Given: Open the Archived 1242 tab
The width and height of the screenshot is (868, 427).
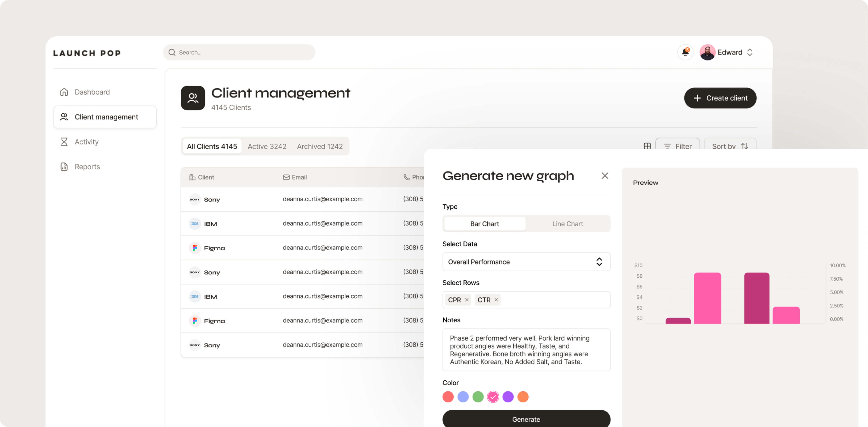Looking at the screenshot, I should coord(319,146).
